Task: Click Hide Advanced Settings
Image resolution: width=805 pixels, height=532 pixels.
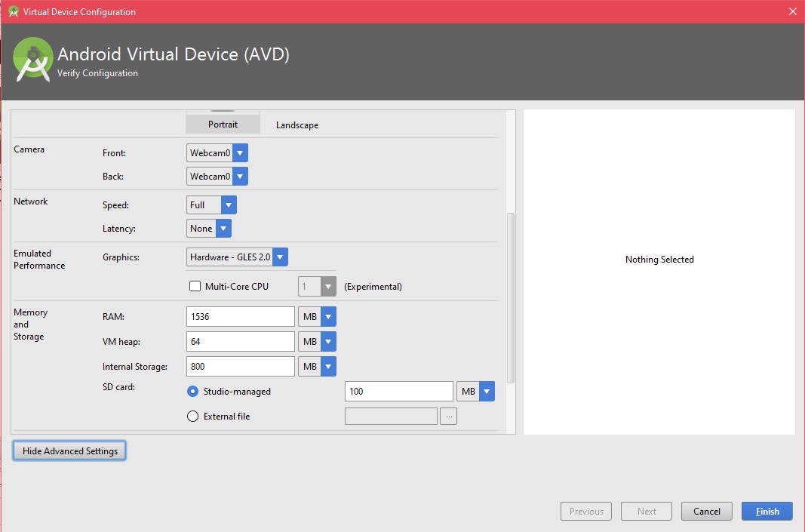Action: coord(69,451)
